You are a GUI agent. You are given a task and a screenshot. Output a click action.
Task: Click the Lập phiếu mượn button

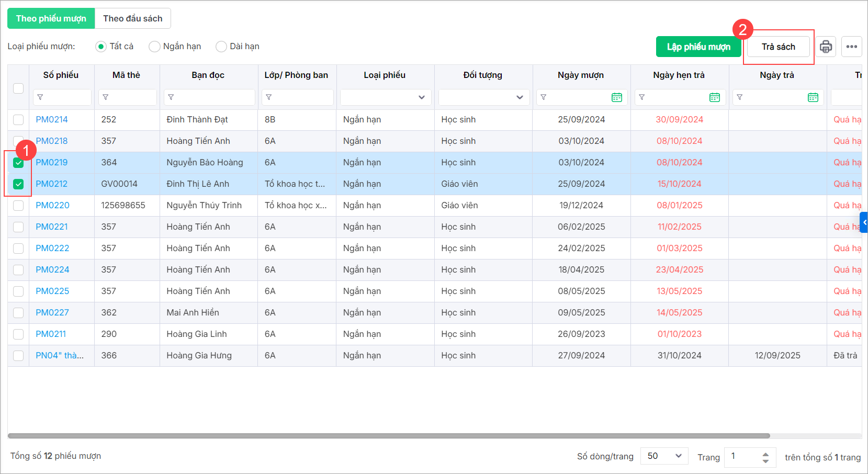point(698,47)
